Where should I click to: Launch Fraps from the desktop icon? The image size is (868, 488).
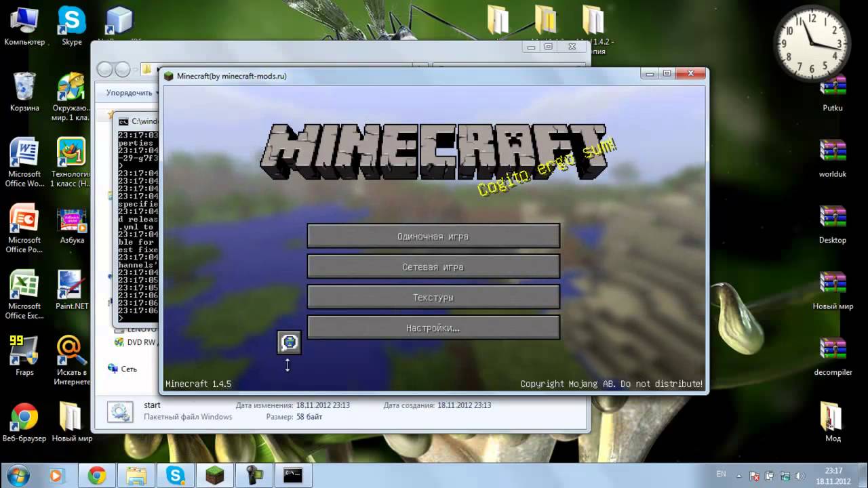pos(24,357)
